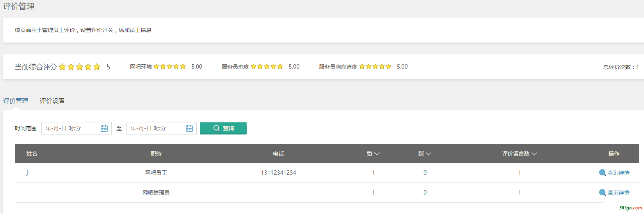Click the 姓名 column header
This screenshot has width=644, height=214.
click(x=32, y=154)
